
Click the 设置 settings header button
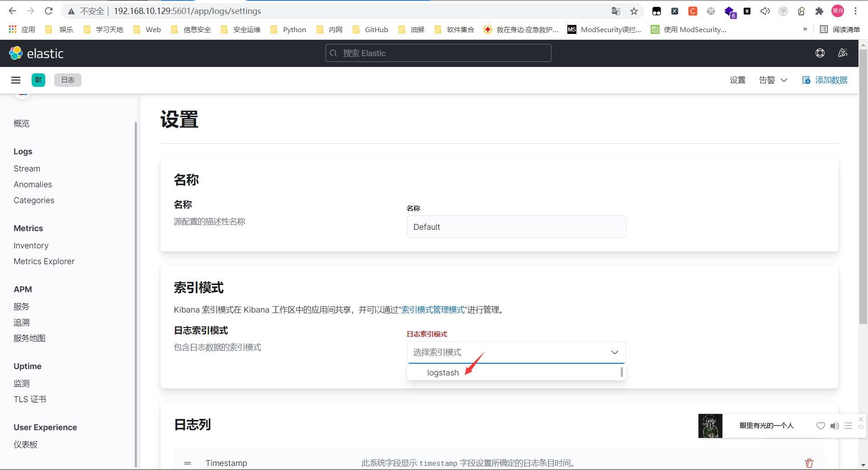[737, 80]
